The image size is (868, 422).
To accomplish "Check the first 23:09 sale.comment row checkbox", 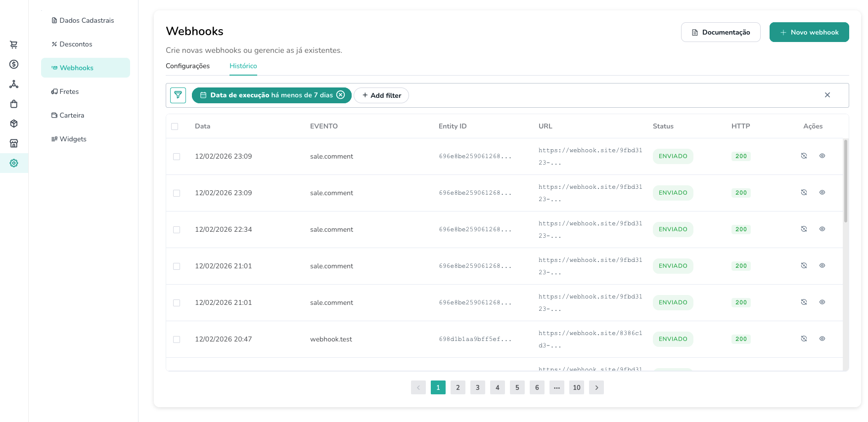I will pyautogui.click(x=177, y=157).
